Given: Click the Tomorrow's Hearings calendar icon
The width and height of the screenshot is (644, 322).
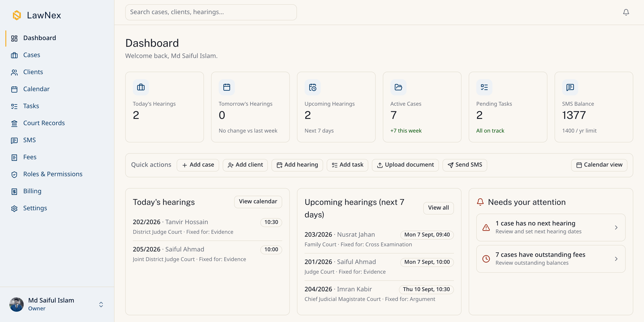Looking at the screenshot, I should (227, 87).
